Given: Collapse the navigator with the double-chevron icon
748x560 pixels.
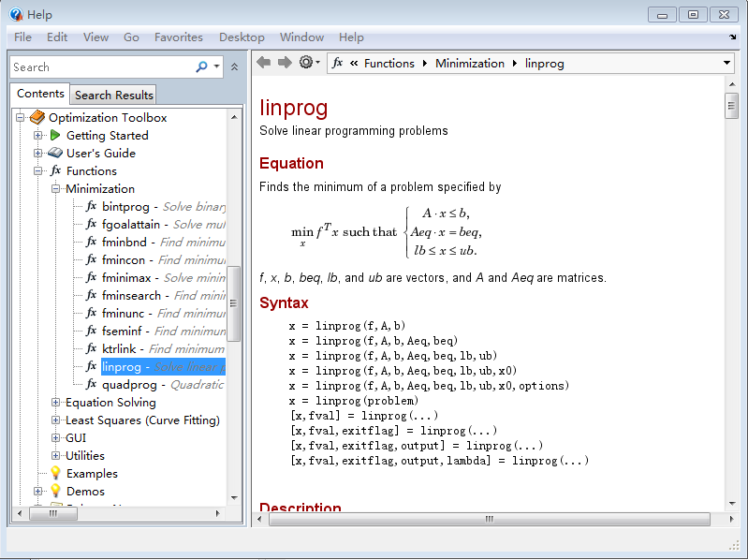Looking at the screenshot, I should tap(234, 66).
